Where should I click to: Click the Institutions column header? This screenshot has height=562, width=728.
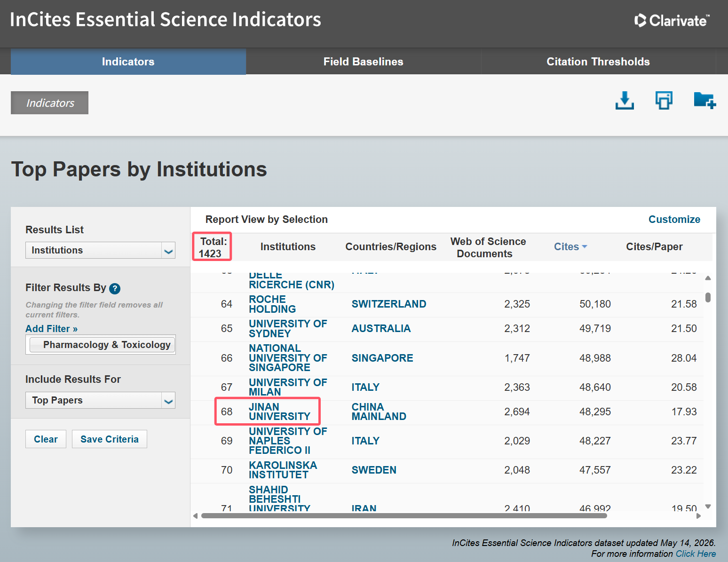point(288,246)
